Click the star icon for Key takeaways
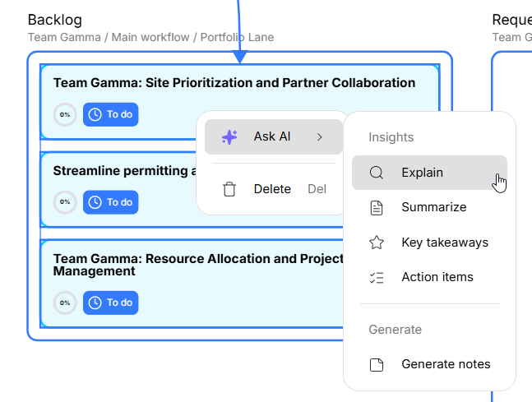Image resolution: width=532 pixels, height=402 pixels. [377, 243]
